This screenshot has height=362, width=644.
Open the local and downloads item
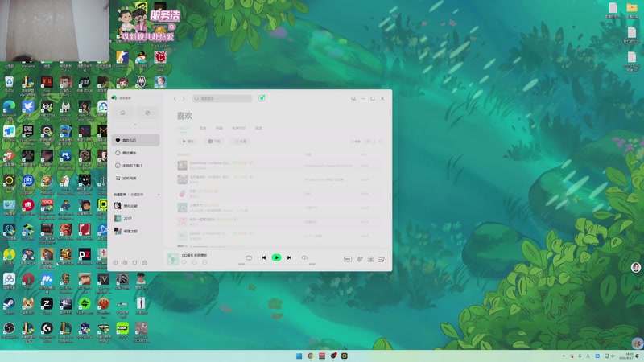(x=135, y=166)
